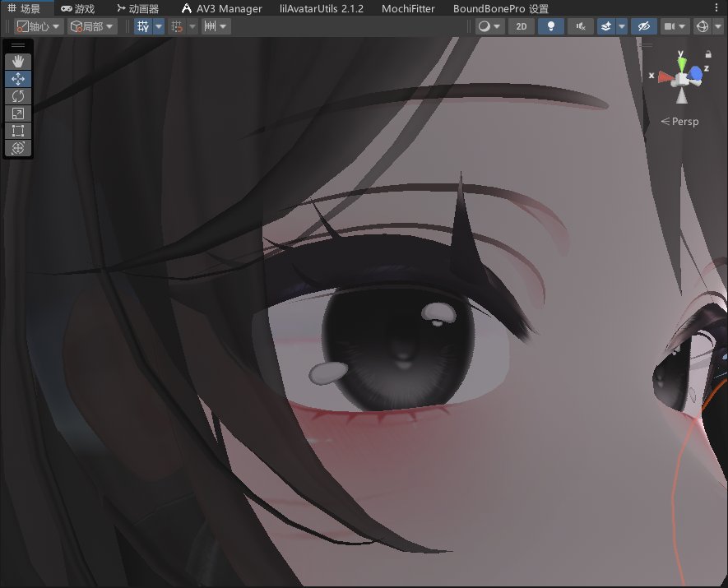The width and height of the screenshot is (728, 588).
Task: Click the green Y axis gizmo cone
Action: [680, 63]
